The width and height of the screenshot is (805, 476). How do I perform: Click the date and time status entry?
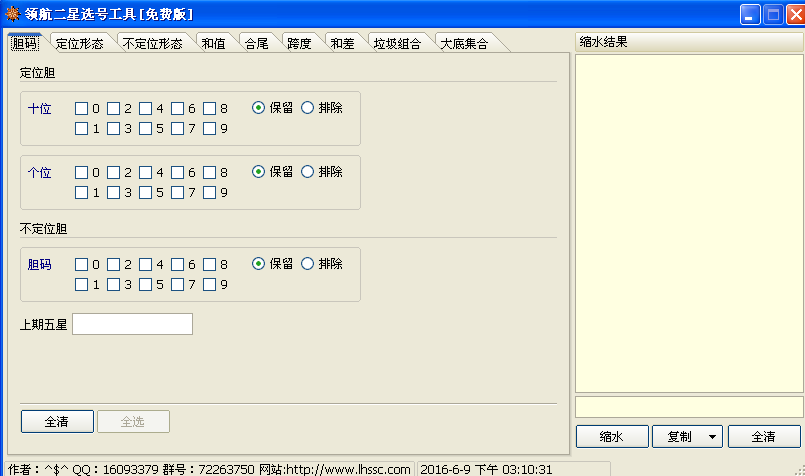[x=486, y=469]
